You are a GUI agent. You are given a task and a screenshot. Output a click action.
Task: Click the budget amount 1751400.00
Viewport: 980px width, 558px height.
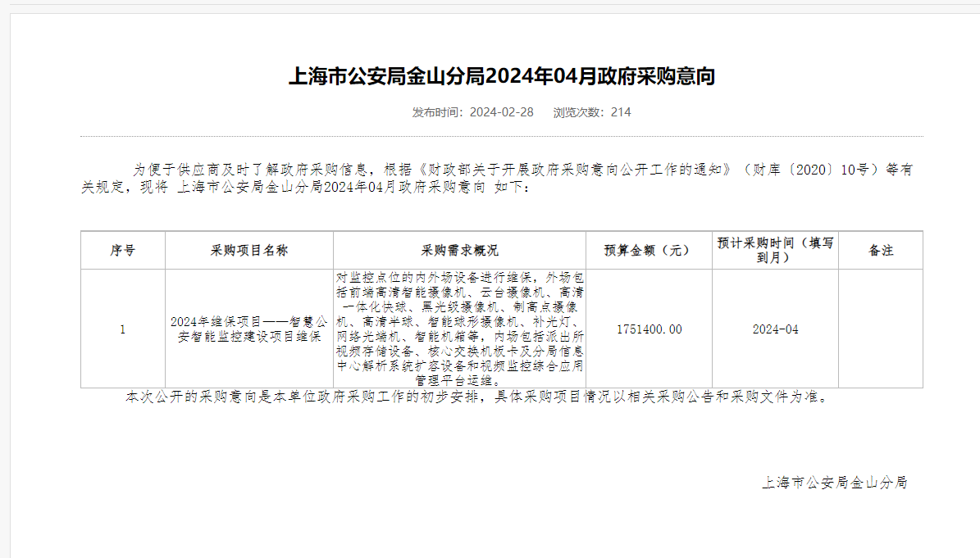(649, 329)
